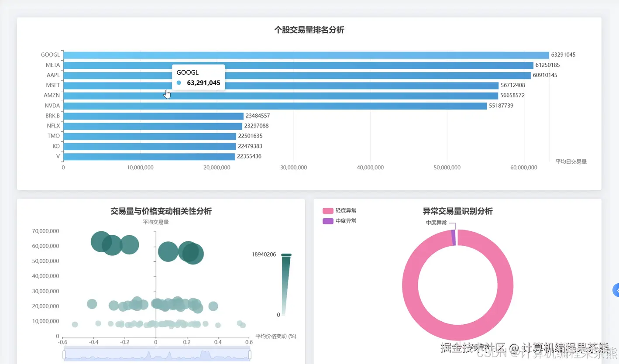The height and width of the screenshot is (364, 619).
Task: Click the 平均日交易量 axis name
Action: click(571, 161)
